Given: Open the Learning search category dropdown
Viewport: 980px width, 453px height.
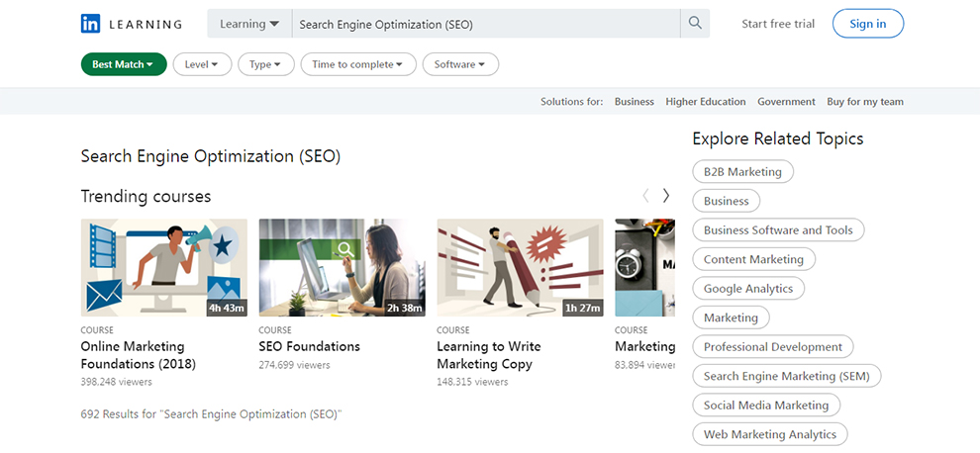Looking at the screenshot, I should click(x=249, y=24).
